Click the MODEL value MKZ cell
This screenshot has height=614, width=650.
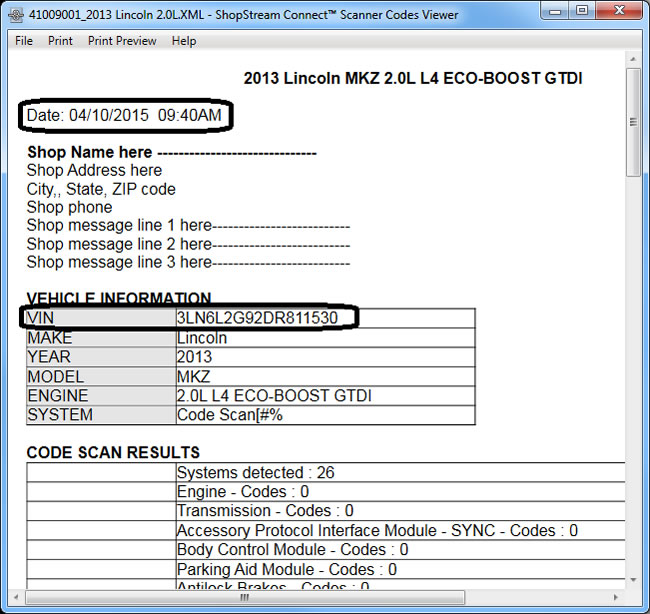(194, 376)
